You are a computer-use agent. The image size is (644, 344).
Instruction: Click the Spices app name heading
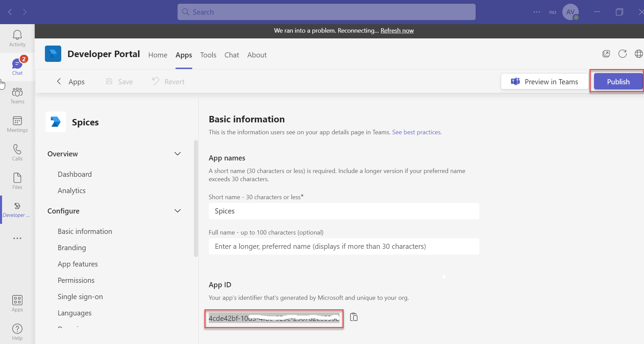[85, 122]
